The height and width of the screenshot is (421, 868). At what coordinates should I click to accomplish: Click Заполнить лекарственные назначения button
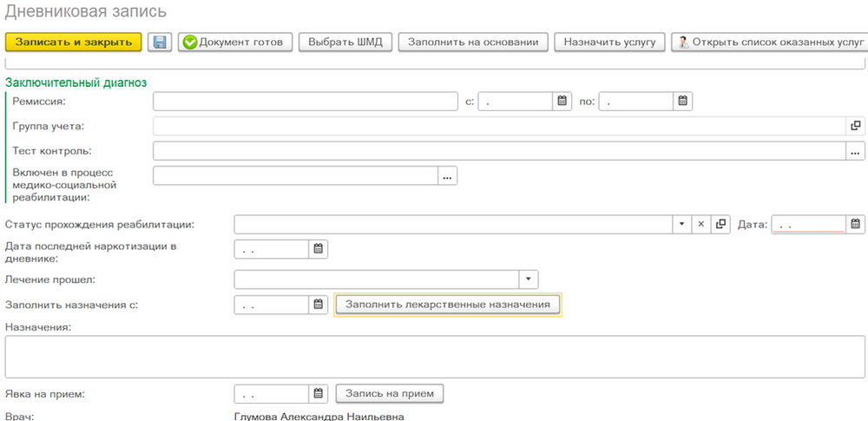tap(448, 305)
